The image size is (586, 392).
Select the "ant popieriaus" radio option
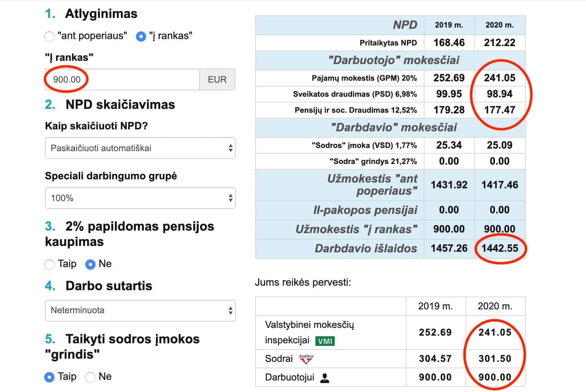[x=49, y=36]
